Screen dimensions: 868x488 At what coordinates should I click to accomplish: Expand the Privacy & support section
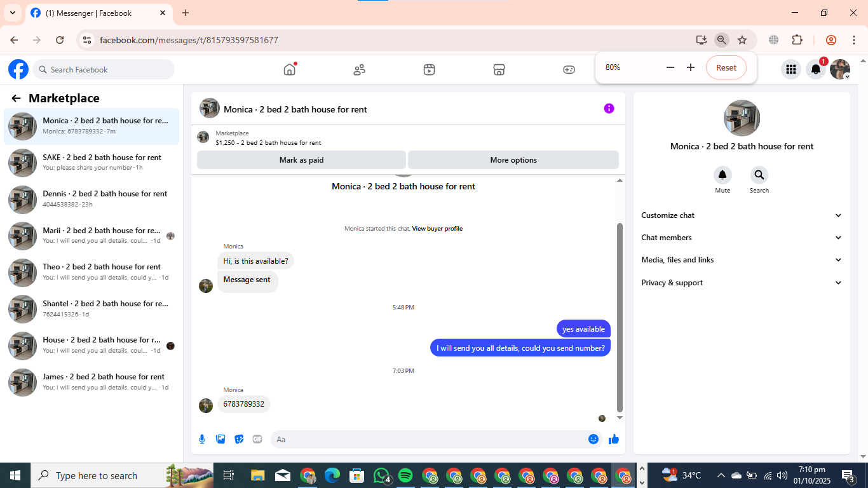(x=742, y=283)
